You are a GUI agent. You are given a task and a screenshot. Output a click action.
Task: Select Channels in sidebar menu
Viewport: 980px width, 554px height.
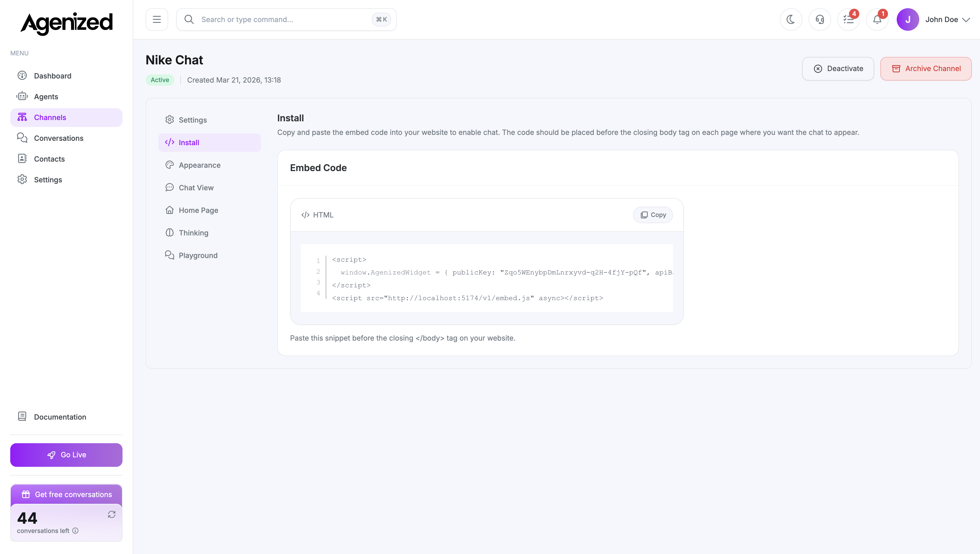pos(66,117)
